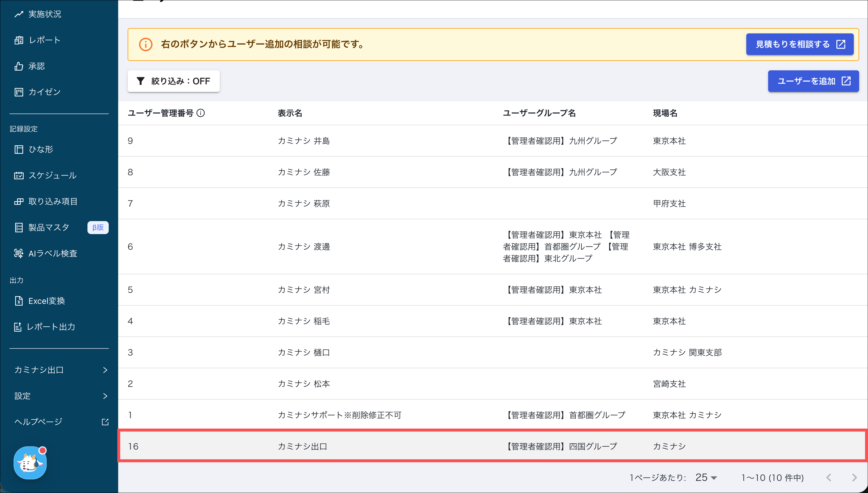Navigate to AIラベル検査
The width and height of the screenshot is (868, 493).
coord(53,253)
